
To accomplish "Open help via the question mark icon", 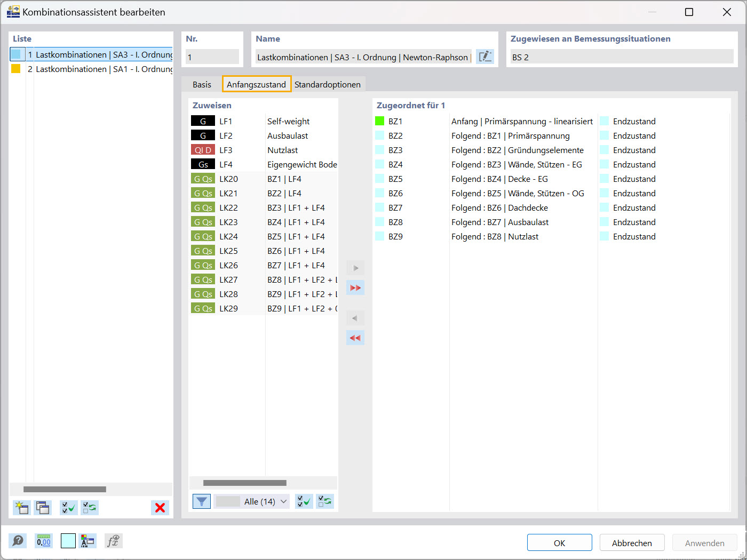I will tap(18, 541).
